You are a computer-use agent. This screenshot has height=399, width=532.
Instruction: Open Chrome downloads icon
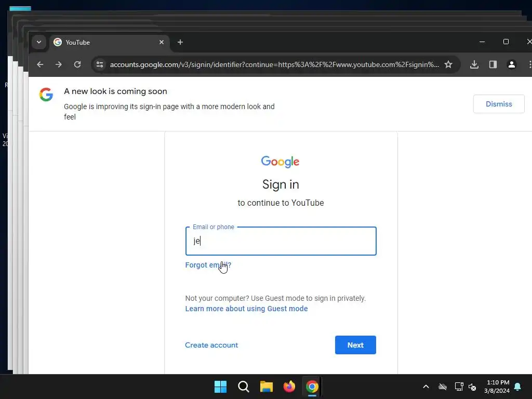pyautogui.click(x=474, y=64)
